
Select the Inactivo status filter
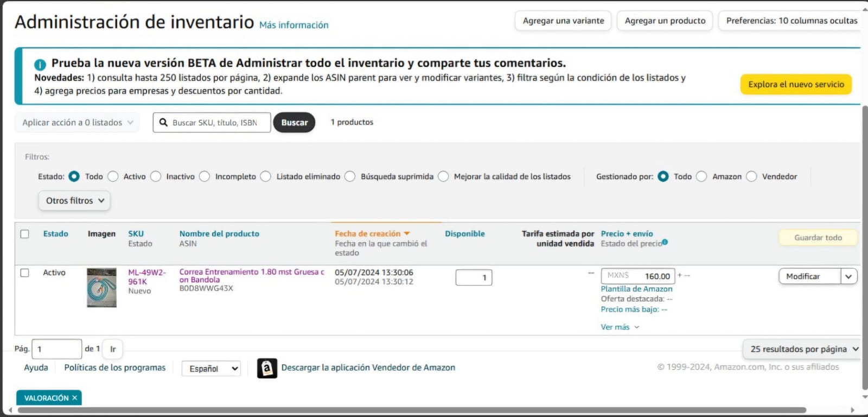click(x=156, y=176)
